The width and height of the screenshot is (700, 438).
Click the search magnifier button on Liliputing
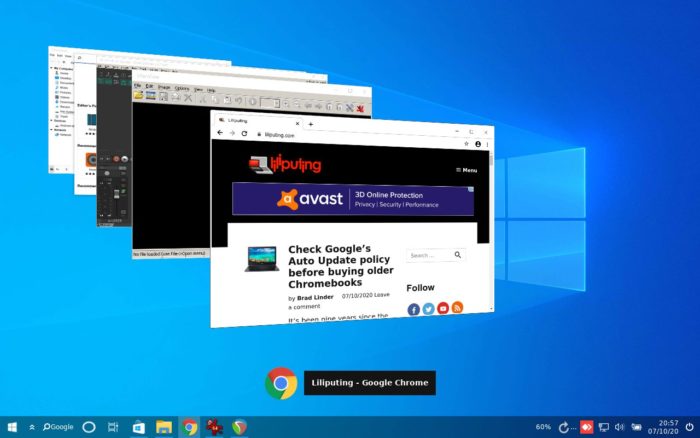[458, 255]
